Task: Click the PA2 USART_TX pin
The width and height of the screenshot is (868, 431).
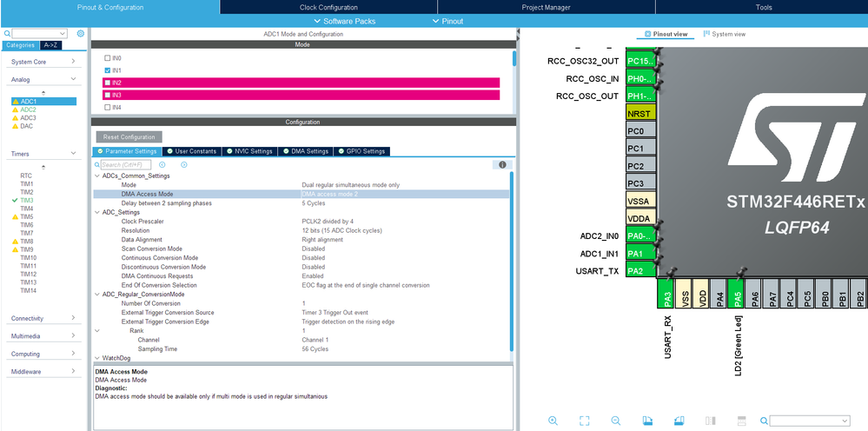Action: click(641, 270)
